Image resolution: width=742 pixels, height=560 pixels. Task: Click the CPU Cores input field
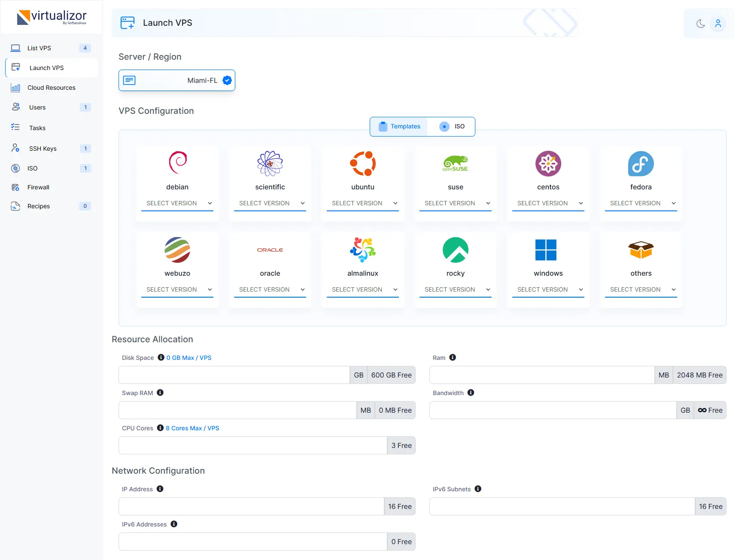253,445
